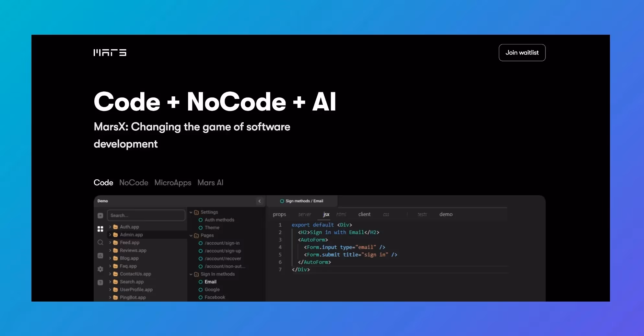Viewport: 644px width, 336px height.
Task: Open the demo tab in the code editor
Action: pos(446,214)
